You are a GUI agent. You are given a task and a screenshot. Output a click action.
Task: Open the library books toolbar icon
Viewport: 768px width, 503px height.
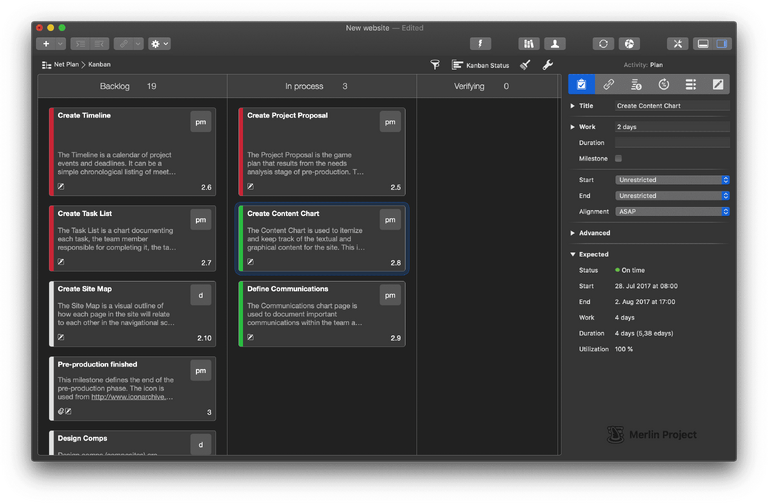529,44
